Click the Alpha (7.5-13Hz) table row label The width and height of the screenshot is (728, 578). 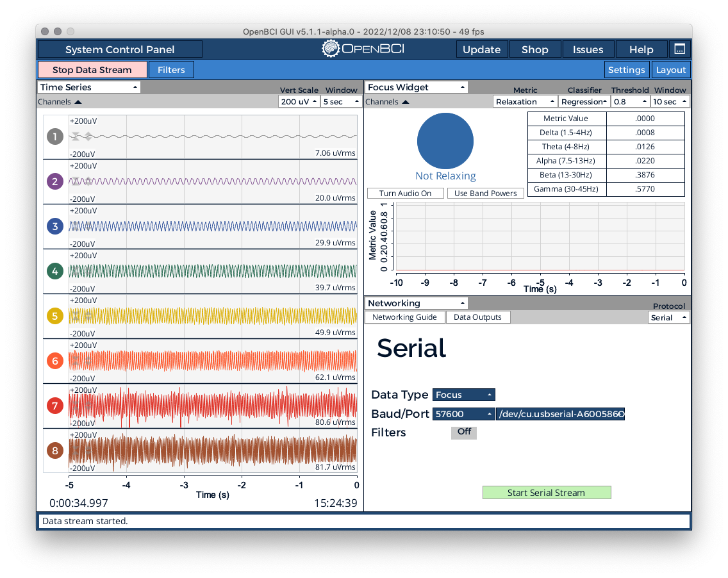pos(567,161)
